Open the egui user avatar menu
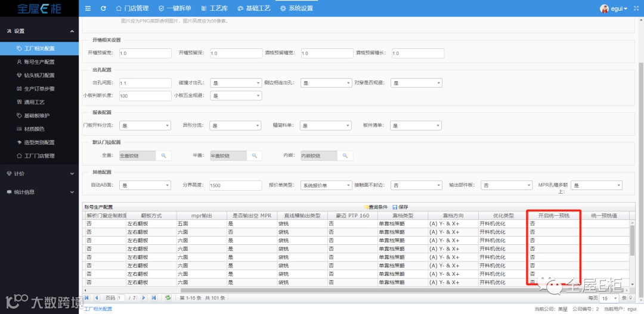Viewport: 644px width, 314px height. (x=614, y=8)
